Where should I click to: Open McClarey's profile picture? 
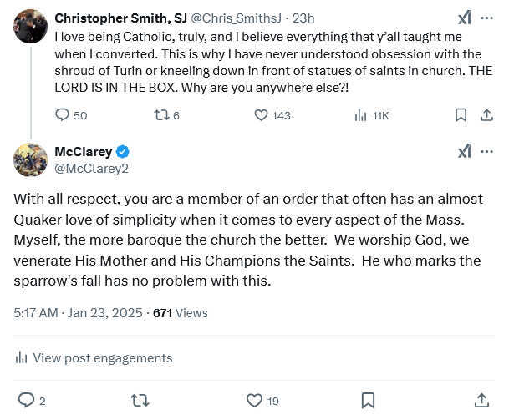coord(30,159)
